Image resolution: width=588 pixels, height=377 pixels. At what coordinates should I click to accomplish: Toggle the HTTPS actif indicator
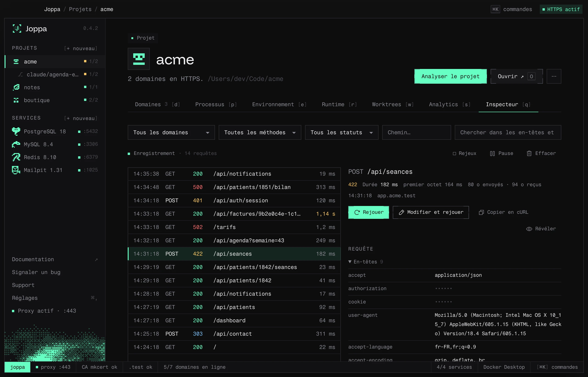coord(561,9)
